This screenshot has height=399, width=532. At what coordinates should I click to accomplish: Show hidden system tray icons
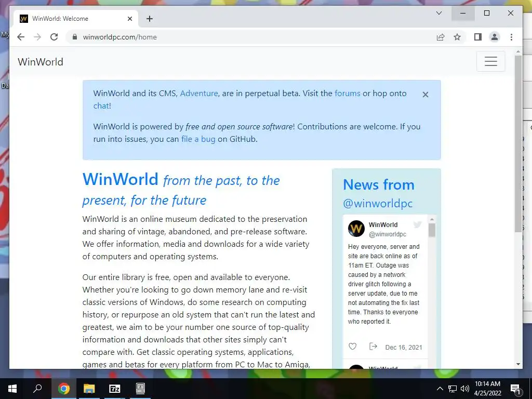point(440,389)
